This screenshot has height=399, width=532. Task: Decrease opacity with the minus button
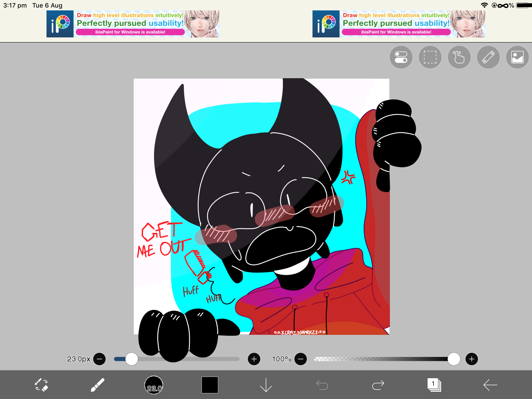tap(301, 359)
